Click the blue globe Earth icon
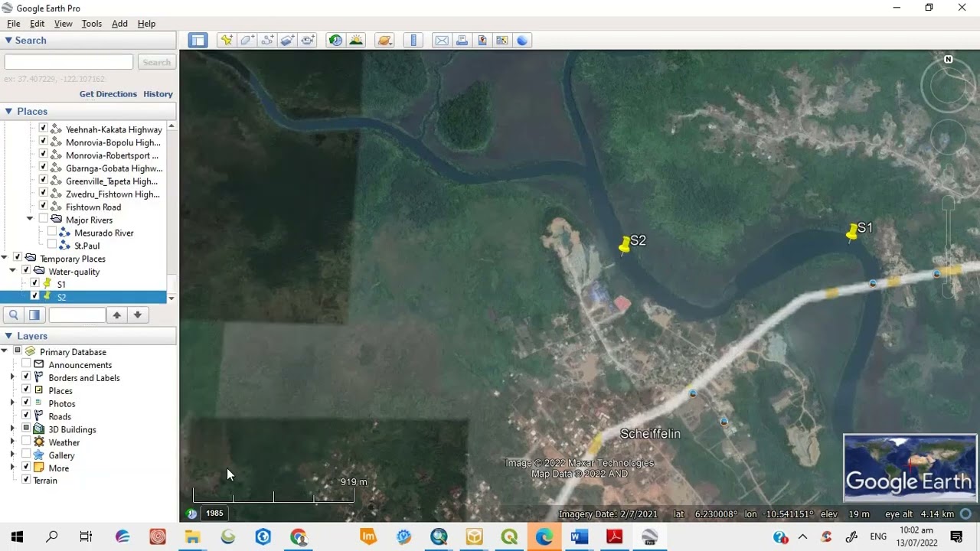 (x=522, y=41)
